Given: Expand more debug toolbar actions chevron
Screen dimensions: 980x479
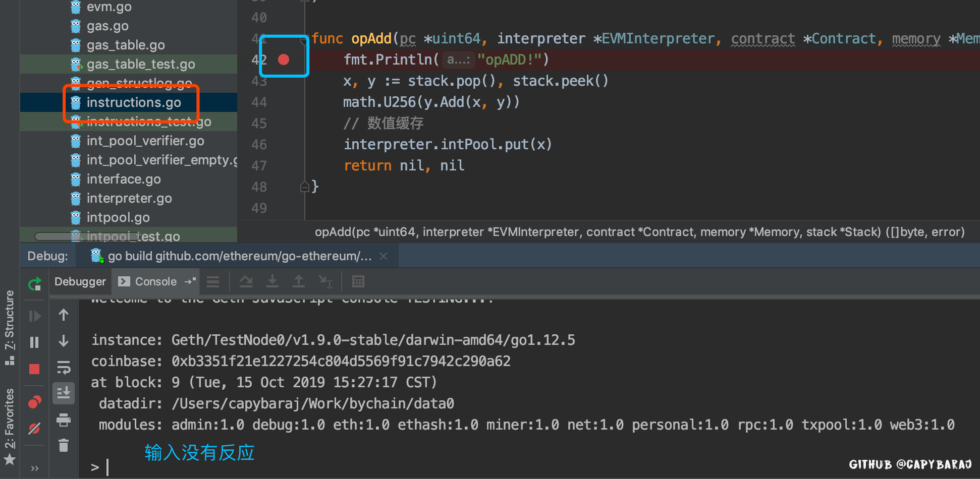Looking at the screenshot, I should [x=34, y=468].
